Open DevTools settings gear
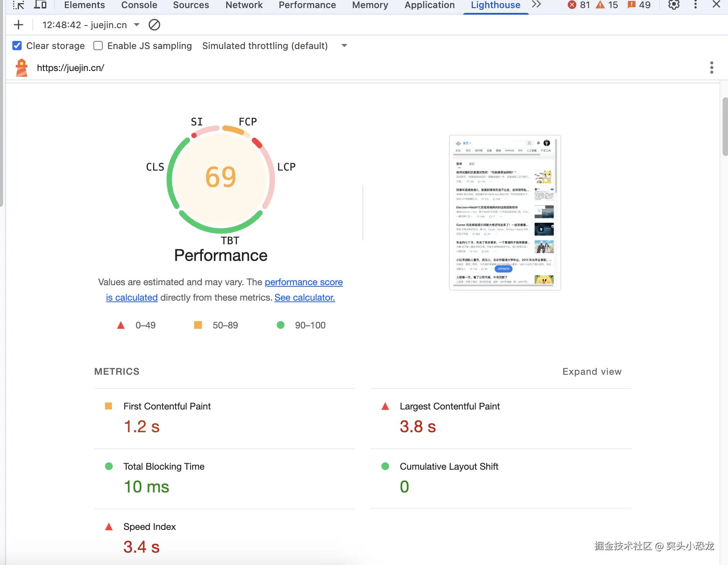 674,5
